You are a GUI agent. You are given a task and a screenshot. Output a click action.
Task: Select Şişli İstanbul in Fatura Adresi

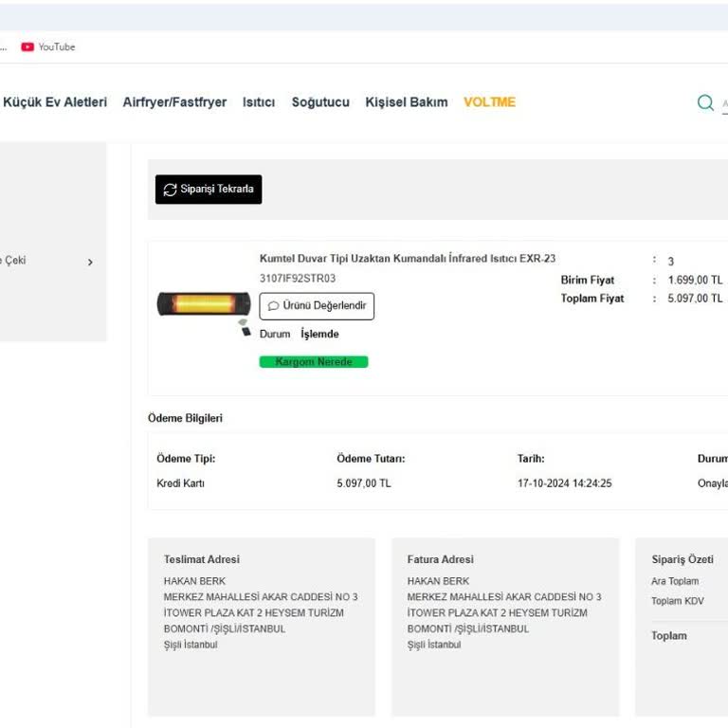434,645
